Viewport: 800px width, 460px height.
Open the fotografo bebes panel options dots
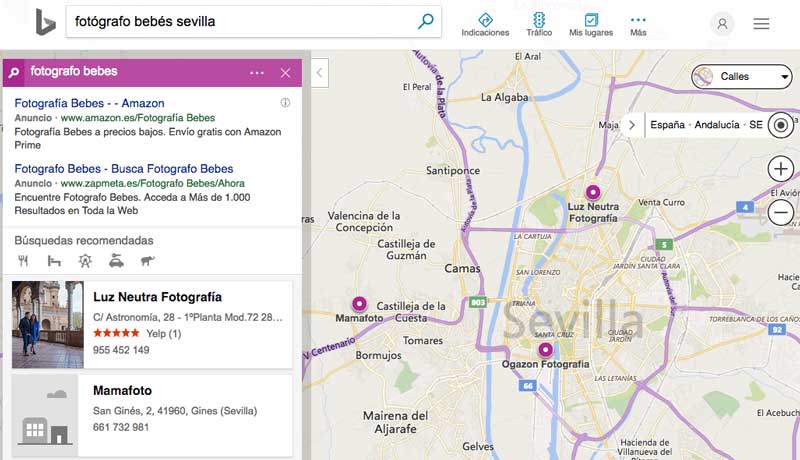[257, 73]
